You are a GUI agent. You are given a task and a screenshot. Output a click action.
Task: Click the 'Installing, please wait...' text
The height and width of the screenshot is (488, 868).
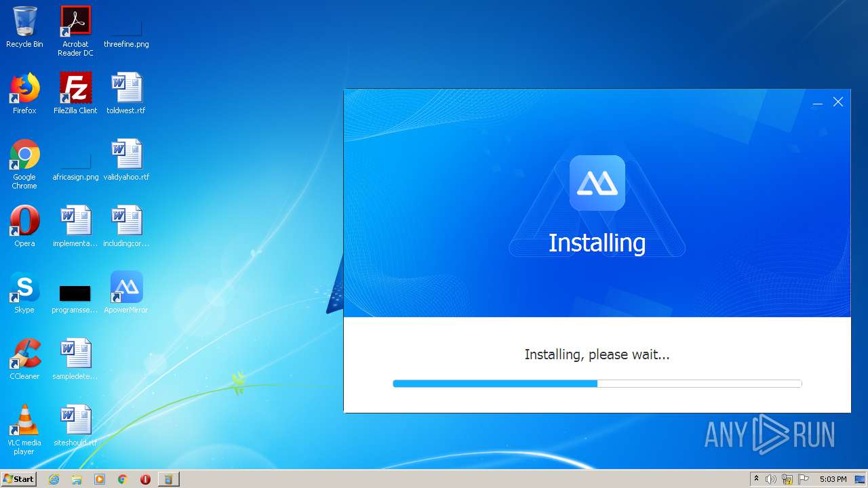pos(597,354)
